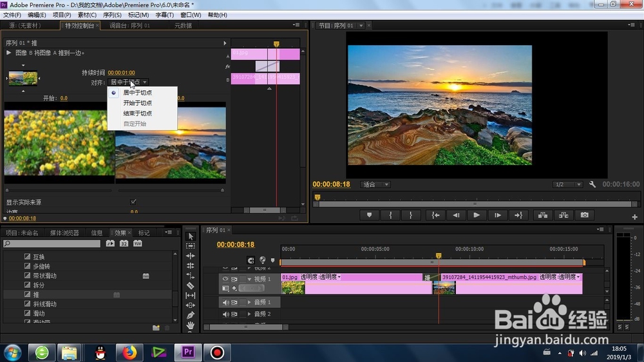
Task: Select the Track Select tool
Action: tap(191, 245)
